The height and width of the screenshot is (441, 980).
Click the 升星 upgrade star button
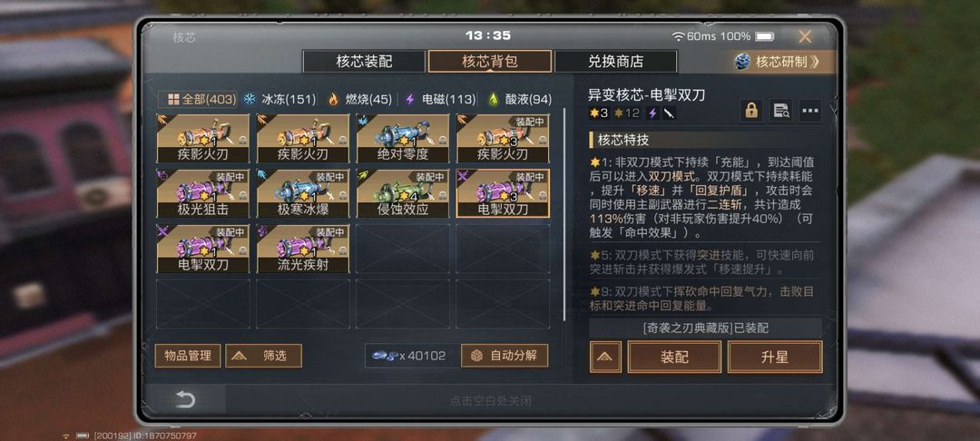pos(775,358)
